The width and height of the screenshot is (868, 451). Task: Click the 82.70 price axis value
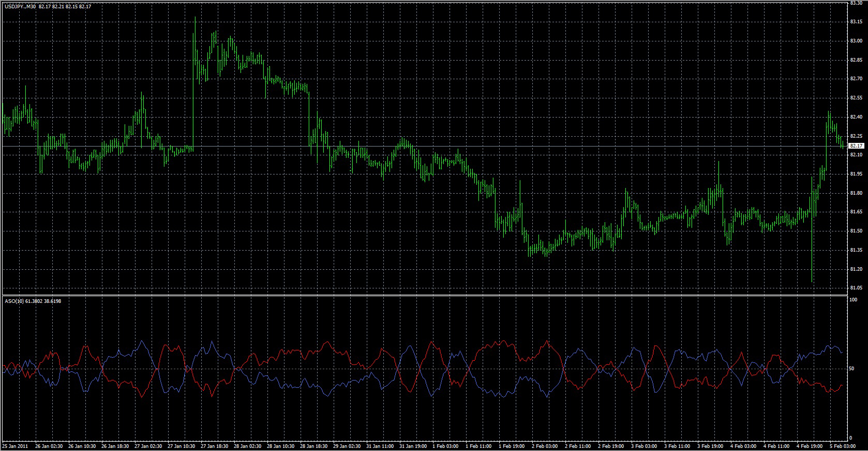pyautogui.click(x=856, y=79)
